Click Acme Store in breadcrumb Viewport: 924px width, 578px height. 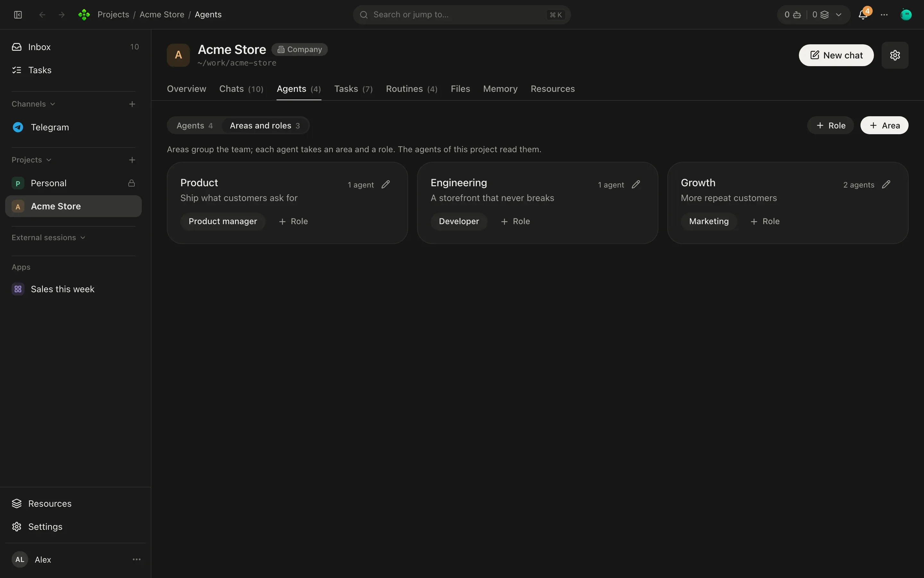point(162,14)
